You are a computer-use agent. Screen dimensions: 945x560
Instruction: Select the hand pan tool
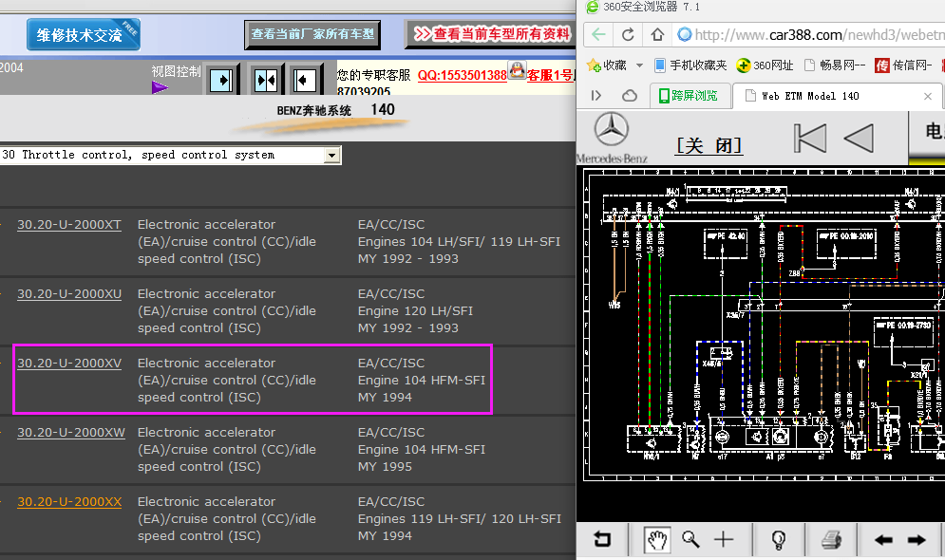pyautogui.click(x=657, y=539)
